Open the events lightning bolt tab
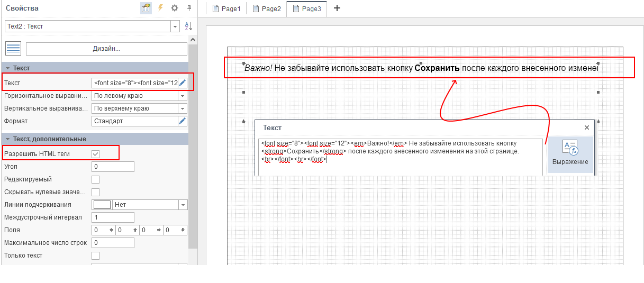644x283 pixels. [x=160, y=8]
